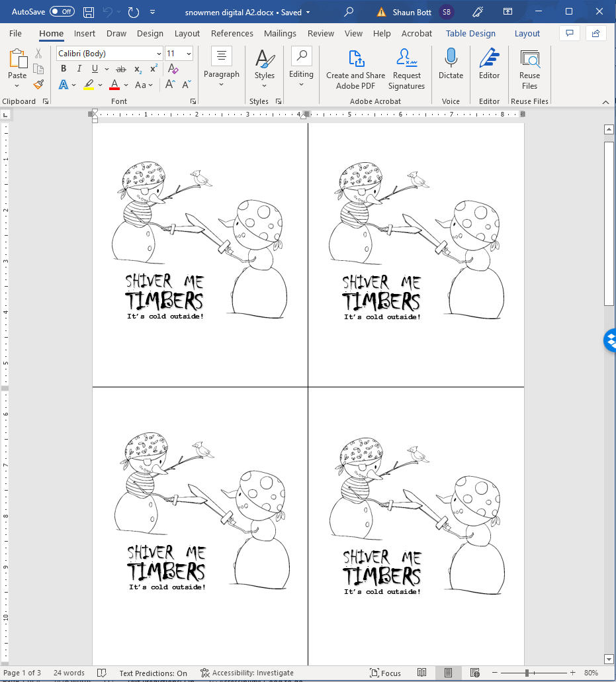The image size is (616, 682).
Task: Click the Format Painter brush icon
Action: click(38, 85)
